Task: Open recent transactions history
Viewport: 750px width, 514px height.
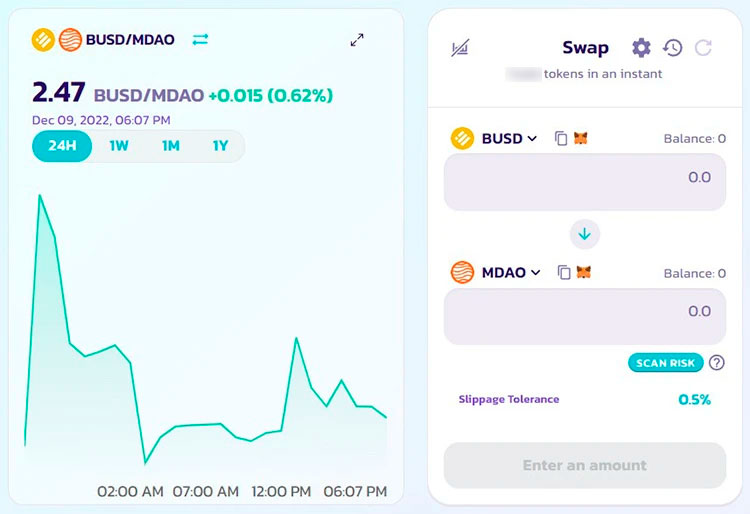Action: click(672, 48)
